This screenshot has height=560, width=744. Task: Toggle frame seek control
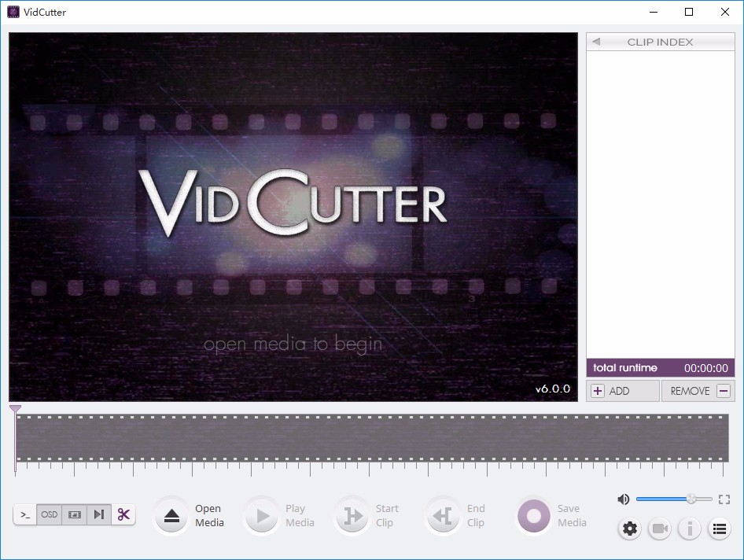click(98, 514)
